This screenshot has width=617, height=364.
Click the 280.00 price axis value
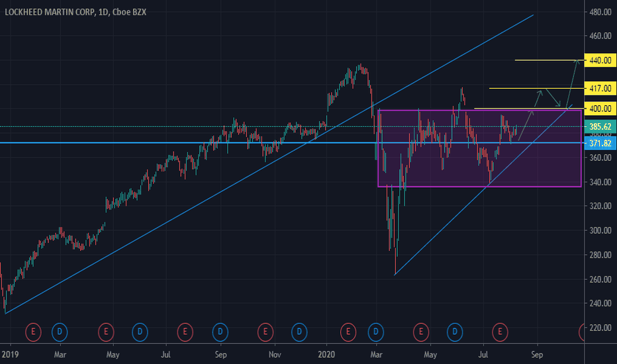[x=600, y=255]
